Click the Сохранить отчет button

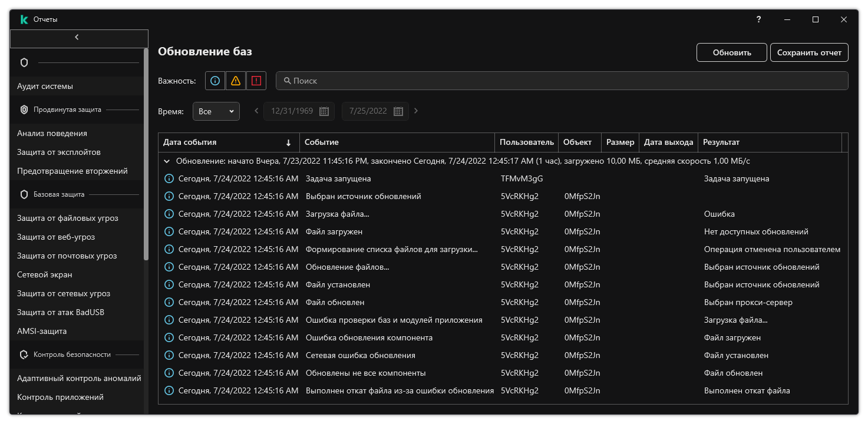click(x=809, y=52)
